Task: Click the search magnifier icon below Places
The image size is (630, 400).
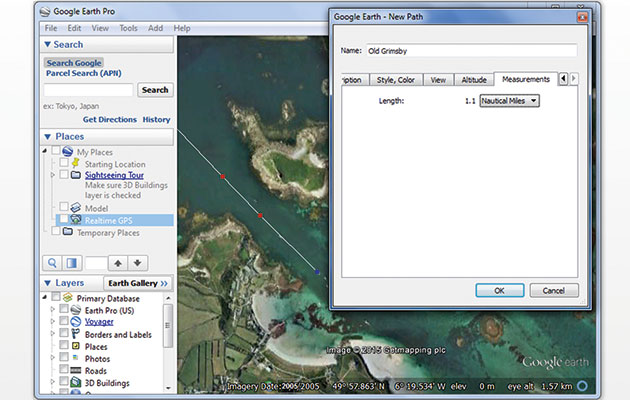Action: point(52,263)
